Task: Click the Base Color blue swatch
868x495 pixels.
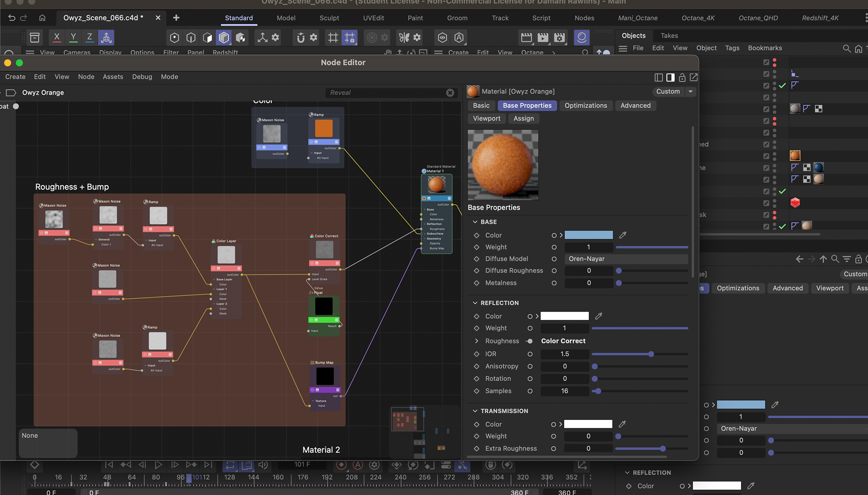Action: [589, 235]
